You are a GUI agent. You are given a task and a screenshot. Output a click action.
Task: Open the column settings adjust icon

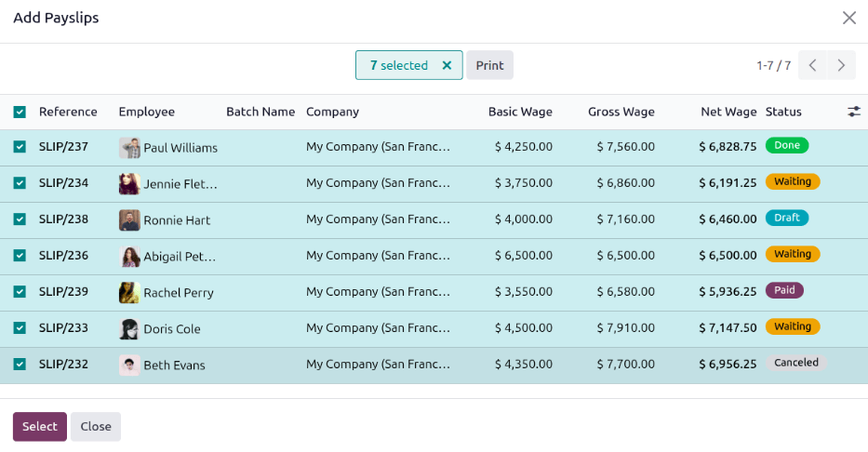point(854,112)
